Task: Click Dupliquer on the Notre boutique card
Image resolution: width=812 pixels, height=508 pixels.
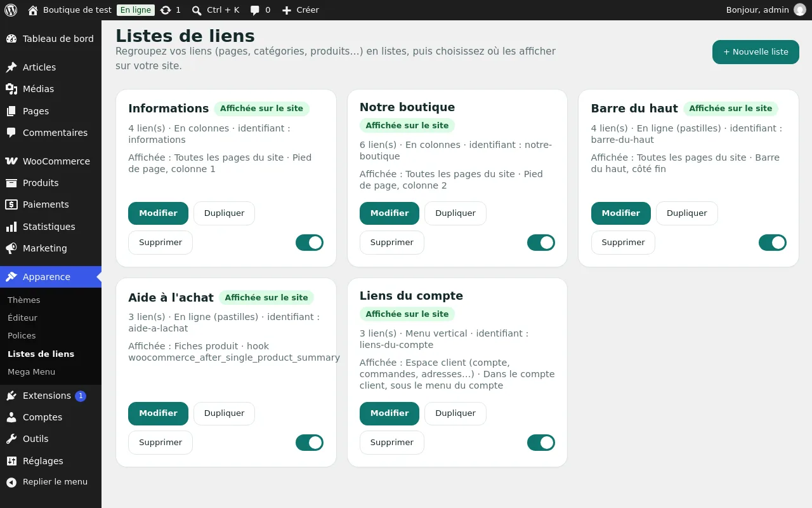Action: tap(455, 213)
